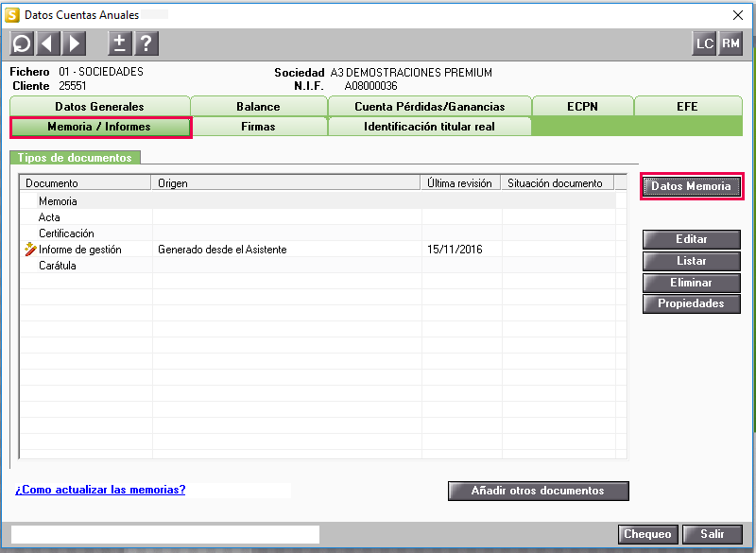The height and width of the screenshot is (553, 756).
Task: Select the Carátula document row
Action: (x=318, y=266)
